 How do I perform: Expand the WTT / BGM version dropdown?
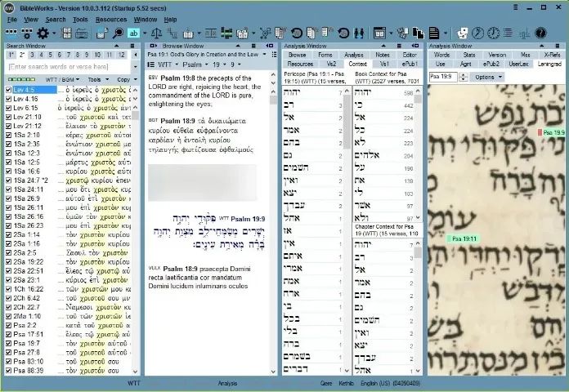click(x=62, y=79)
